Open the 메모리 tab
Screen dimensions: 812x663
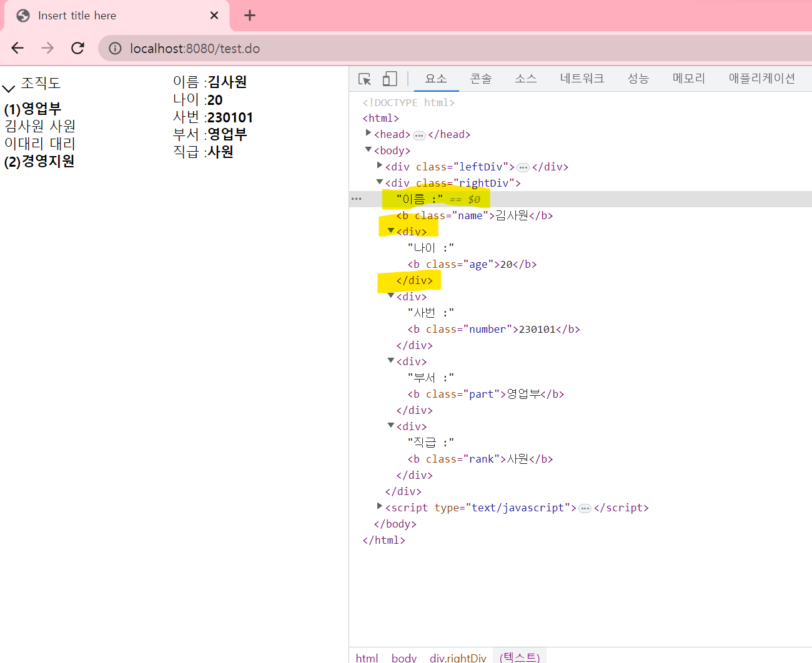click(x=689, y=79)
